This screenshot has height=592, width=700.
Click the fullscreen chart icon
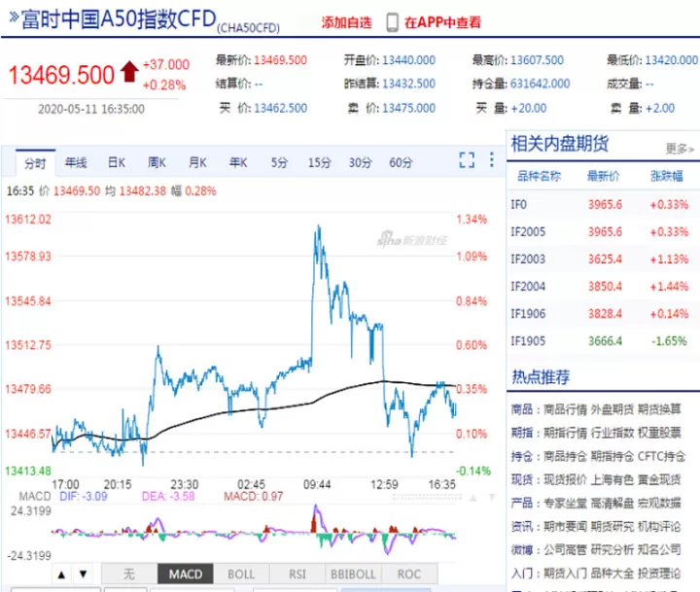click(467, 159)
